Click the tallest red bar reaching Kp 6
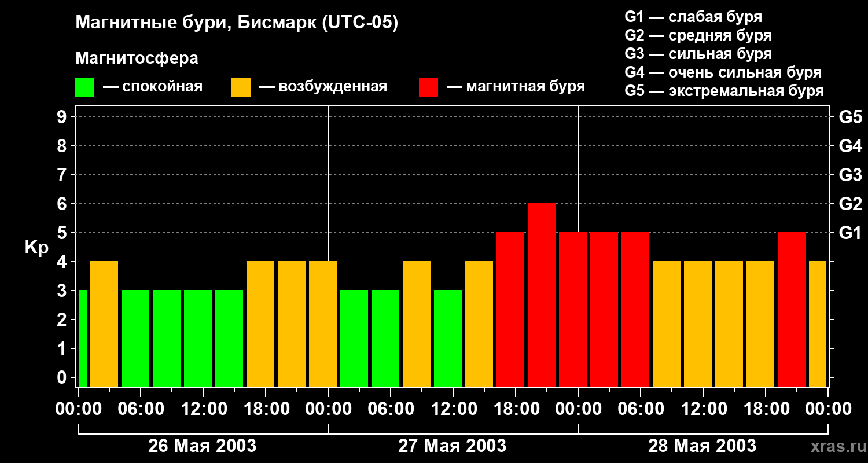This screenshot has width=868, height=463. point(542,295)
